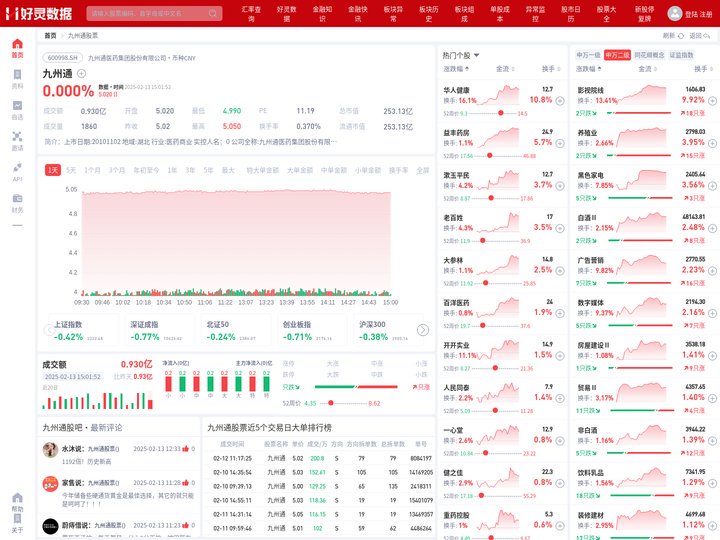Expand the 热门个股 dropdown arrow
The height and width of the screenshot is (540, 720).
tap(476, 55)
